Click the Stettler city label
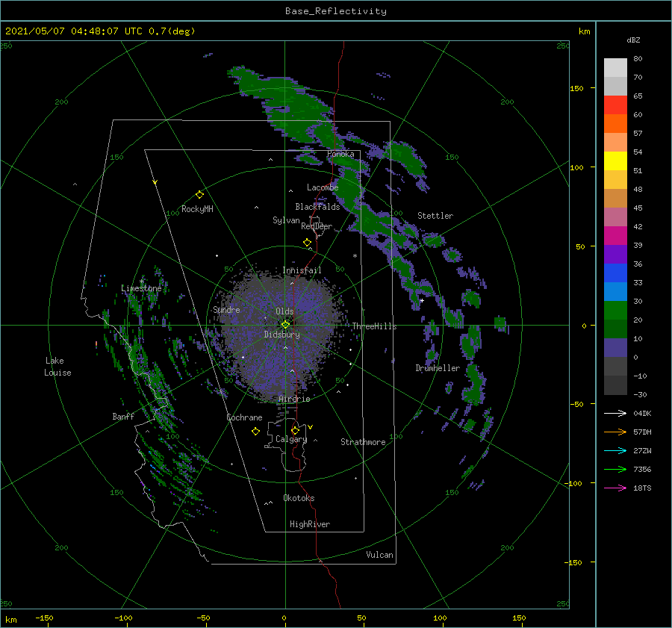This screenshot has width=672, height=628. tap(435, 216)
